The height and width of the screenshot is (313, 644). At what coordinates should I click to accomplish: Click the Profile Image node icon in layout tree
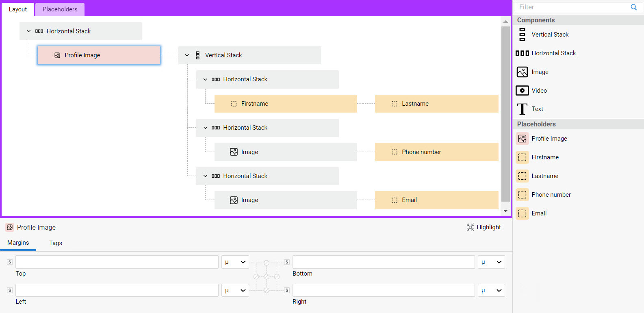coord(57,55)
